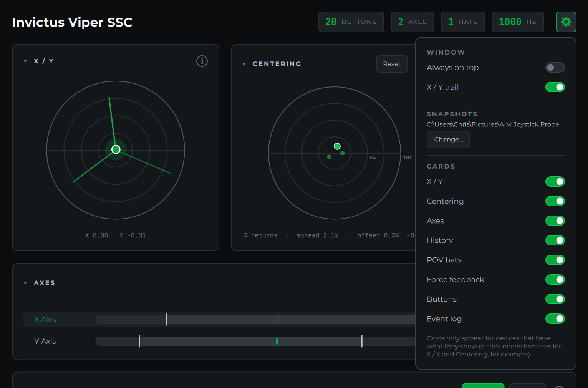This screenshot has width=588, height=388.
Task: Collapse the Axes card triangle
Action: tap(25, 283)
